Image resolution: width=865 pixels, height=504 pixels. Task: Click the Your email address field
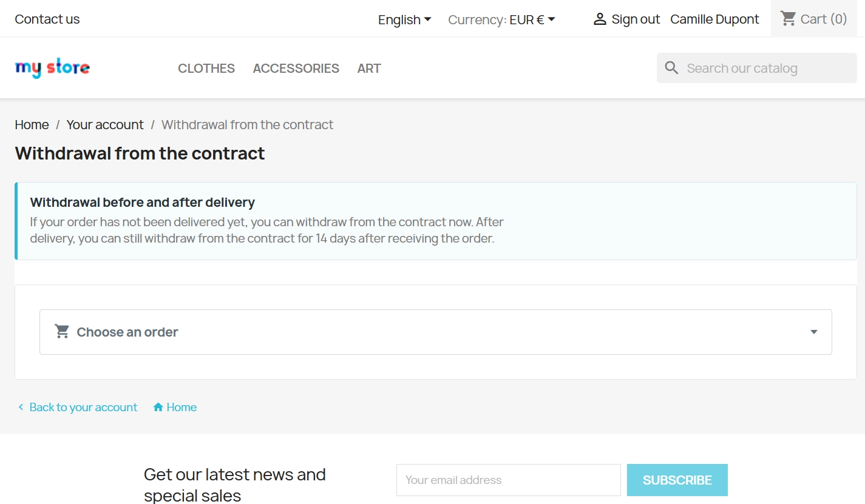[x=509, y=480]
